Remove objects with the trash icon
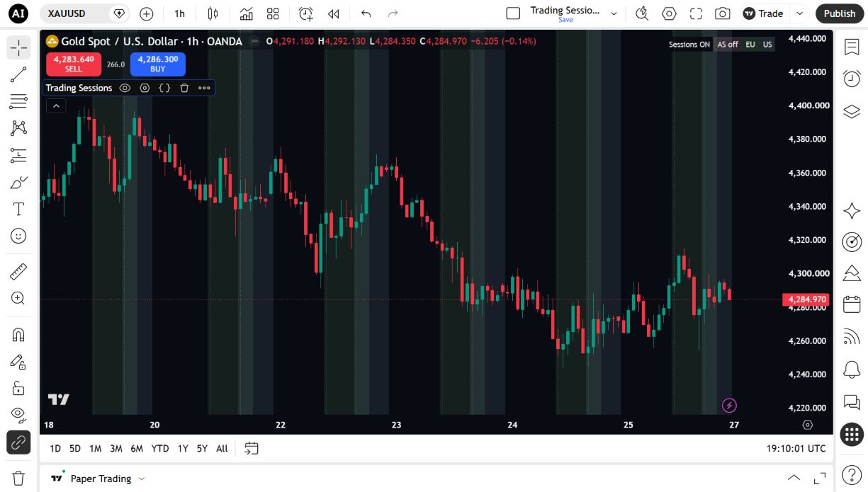The width and height of the screenshot is (868, 492). click(x=18, y=478)
